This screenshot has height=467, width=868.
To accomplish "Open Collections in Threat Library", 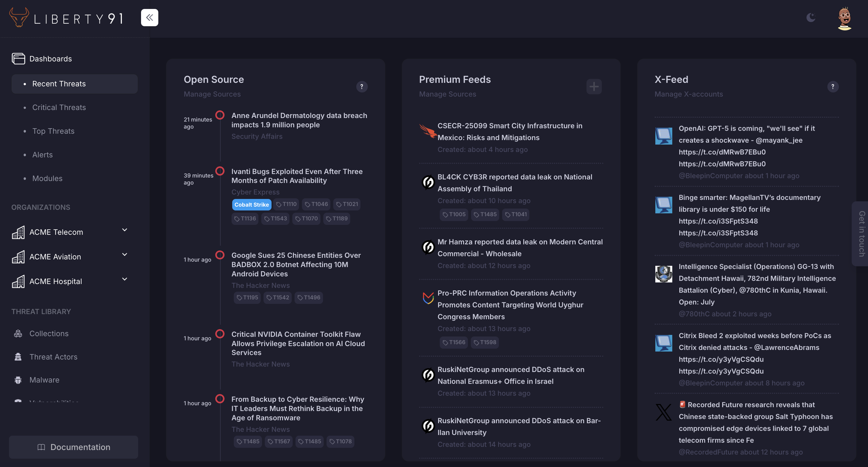I will click(x=49, y=334).
